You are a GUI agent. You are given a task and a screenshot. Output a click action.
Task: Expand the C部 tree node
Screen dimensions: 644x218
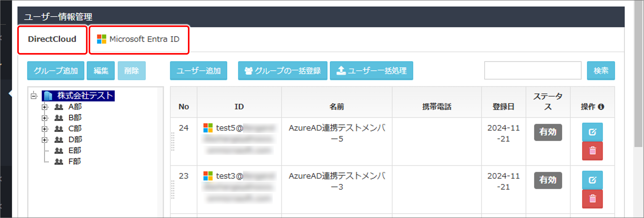45,128
